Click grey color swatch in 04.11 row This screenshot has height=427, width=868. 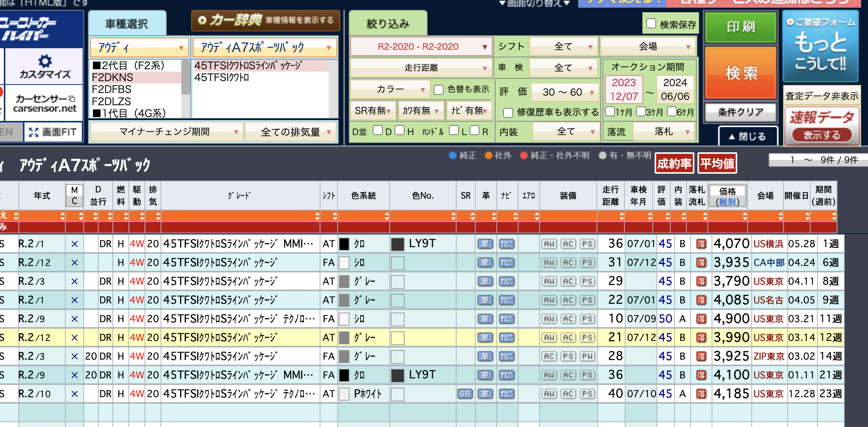[345, 281]
